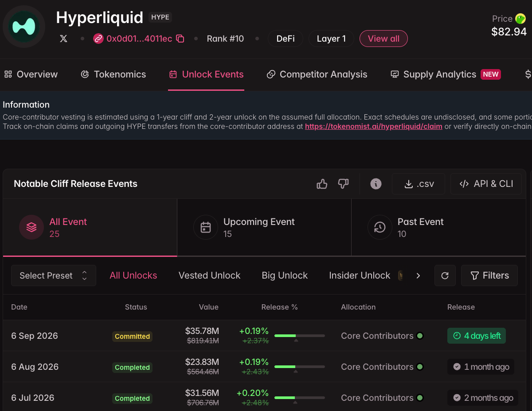The width and height of the screenshot is (532, 411).
Task: Refresh the unlock events list
Action: 445,275
